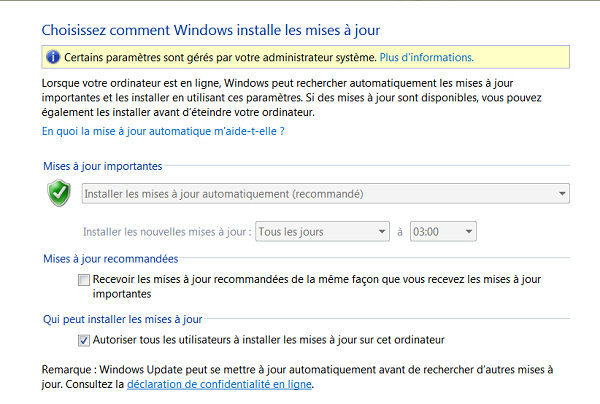
Task: Uncheck the 'Autoriser tous les utilisateurs' checkbox
Action: coord(83,340)
